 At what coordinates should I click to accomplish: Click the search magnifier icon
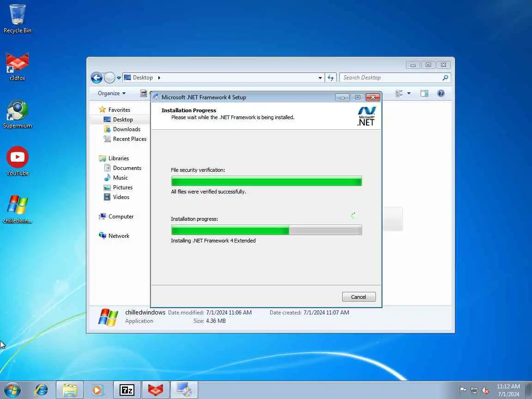pos(445,78)
